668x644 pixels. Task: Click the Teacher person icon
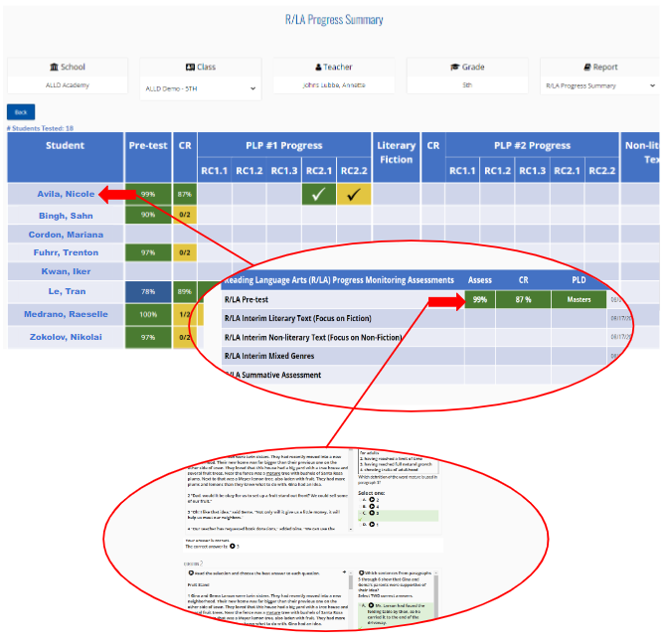tap(318, 68)
